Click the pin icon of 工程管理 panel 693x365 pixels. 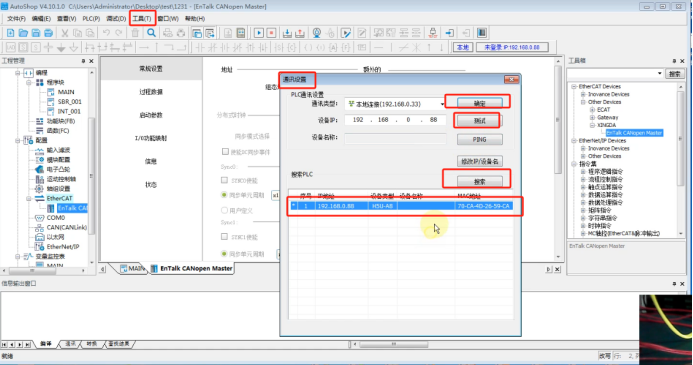click(83, 61)
